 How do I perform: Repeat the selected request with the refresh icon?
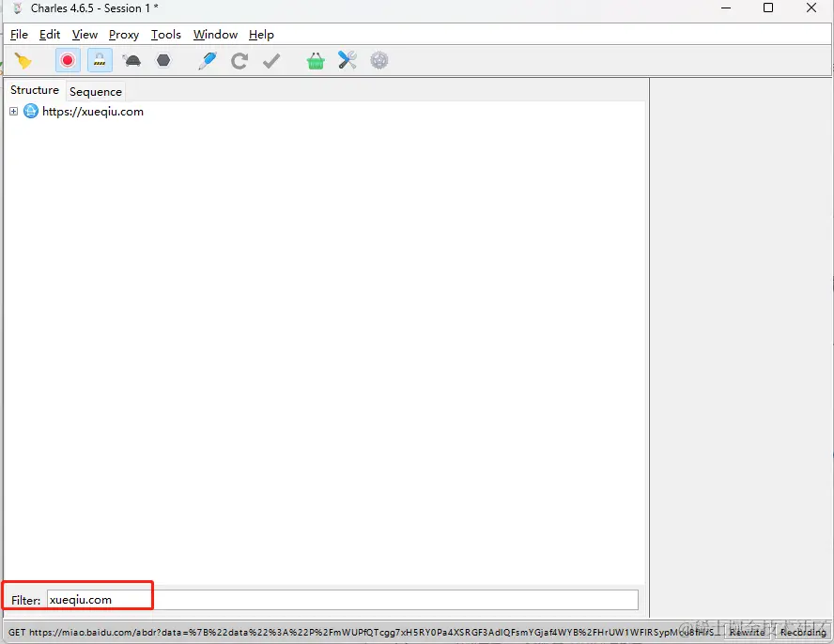239,61
